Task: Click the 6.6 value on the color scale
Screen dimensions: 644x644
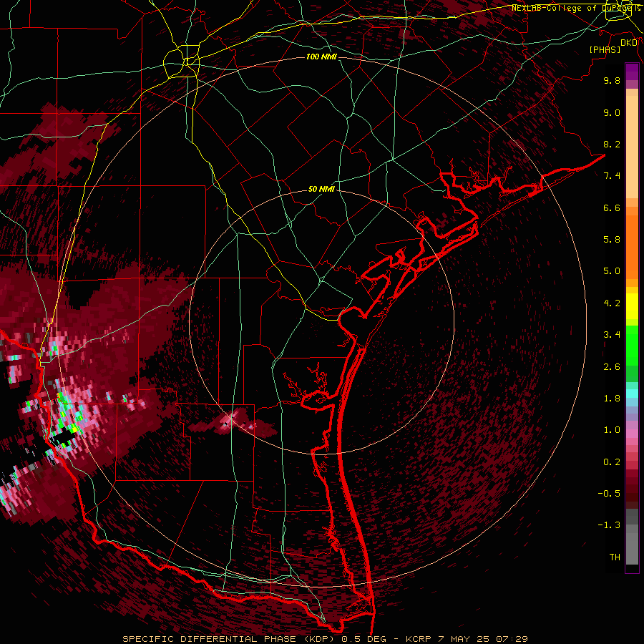Action: (x=612, y=208)
